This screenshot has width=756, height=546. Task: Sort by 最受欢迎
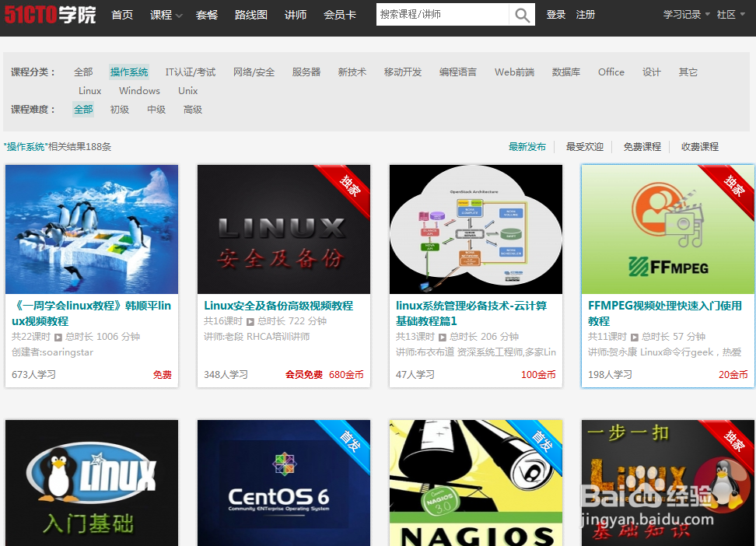point(585,147)
